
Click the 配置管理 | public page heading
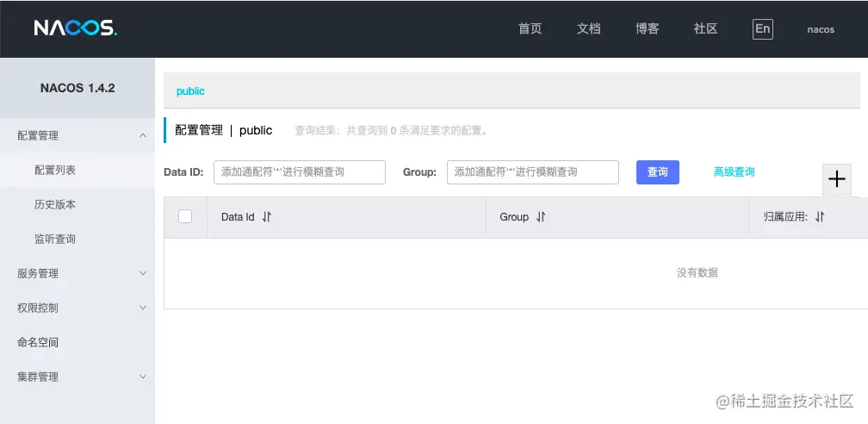[224, 130]
